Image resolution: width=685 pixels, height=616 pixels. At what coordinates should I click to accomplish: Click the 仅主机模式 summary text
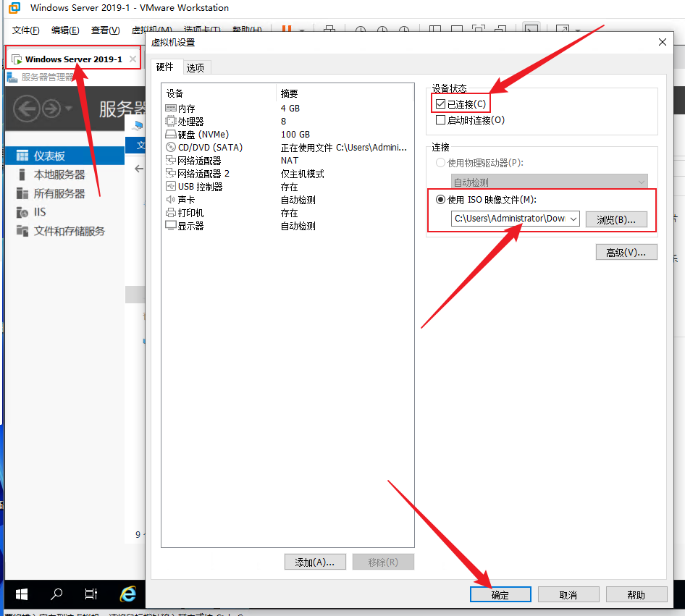coord(302,174)
